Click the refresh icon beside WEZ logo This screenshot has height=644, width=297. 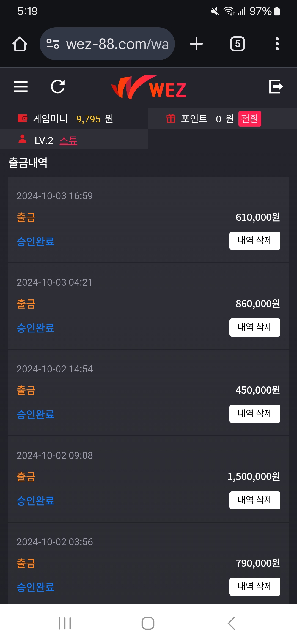[x=58, y=87]
